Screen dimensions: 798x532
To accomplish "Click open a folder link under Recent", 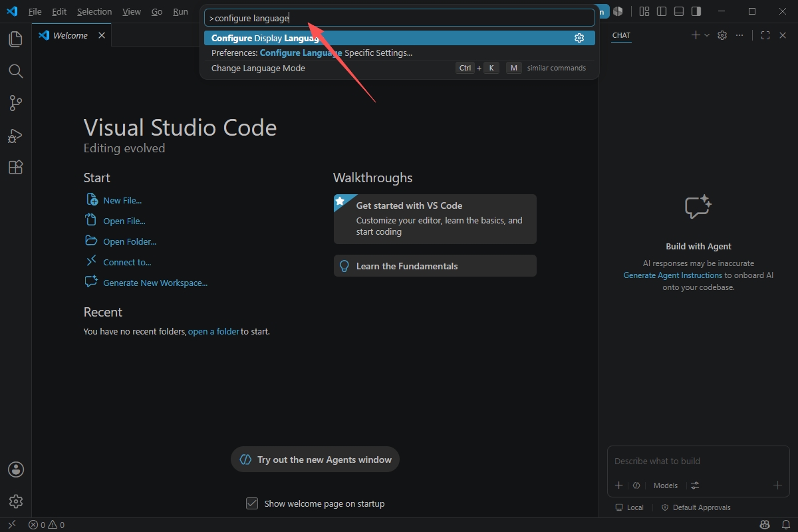I will (x=213, y=331).
